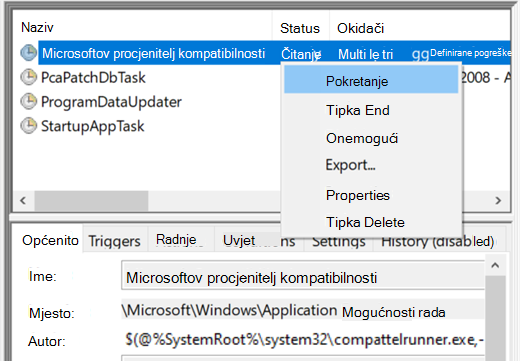The image size is (520, 361).
Task: Click the Čitanje status cell
Action: [x=301, y=54]
